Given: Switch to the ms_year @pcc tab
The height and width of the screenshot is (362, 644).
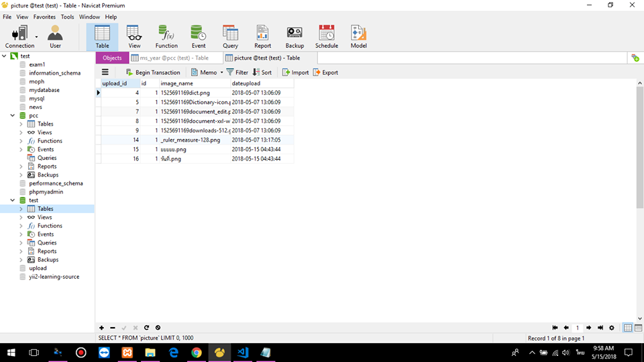Looking at the screenshot, I should (x=174, y=58).
